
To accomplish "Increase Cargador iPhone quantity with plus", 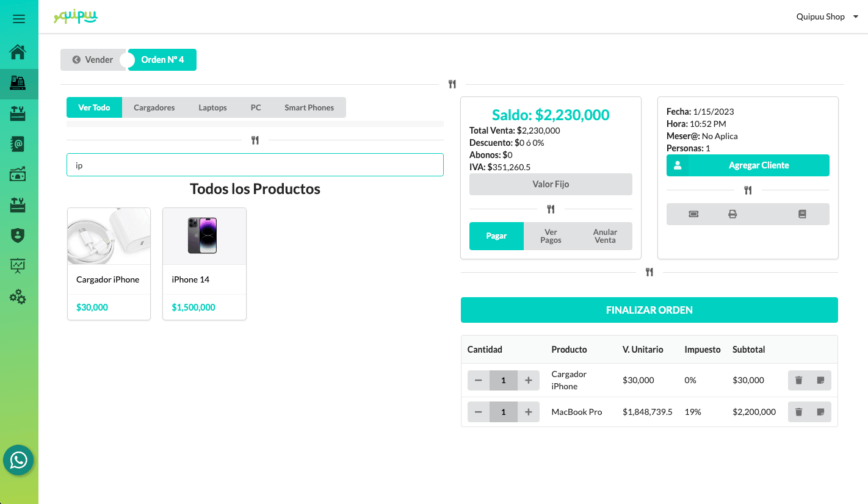I will click(529, 381).
